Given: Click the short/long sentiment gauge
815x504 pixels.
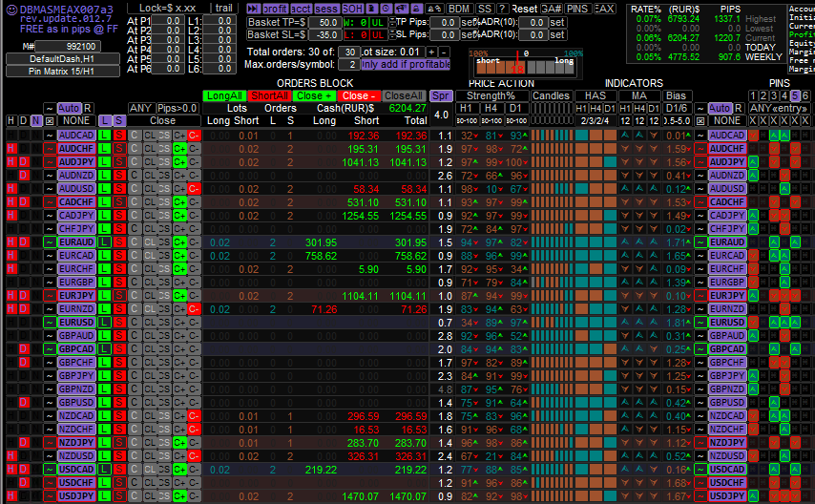Looking at the screenshot, I should coord(525,66).
